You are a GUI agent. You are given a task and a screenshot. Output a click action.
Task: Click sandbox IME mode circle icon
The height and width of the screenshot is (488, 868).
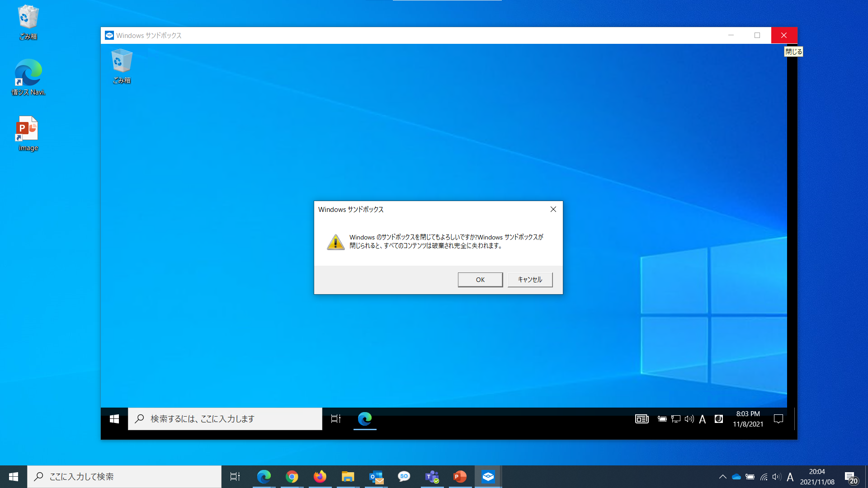click(x=719, y=419)
